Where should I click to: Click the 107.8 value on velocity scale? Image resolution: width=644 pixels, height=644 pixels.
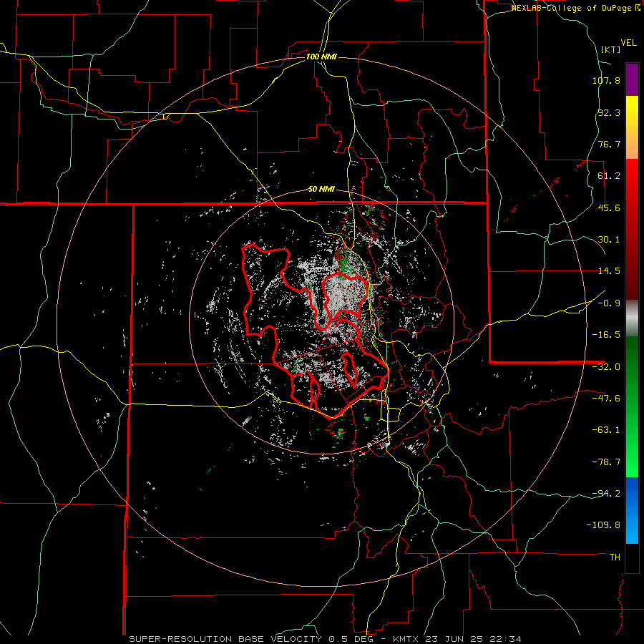click(606, 80)
